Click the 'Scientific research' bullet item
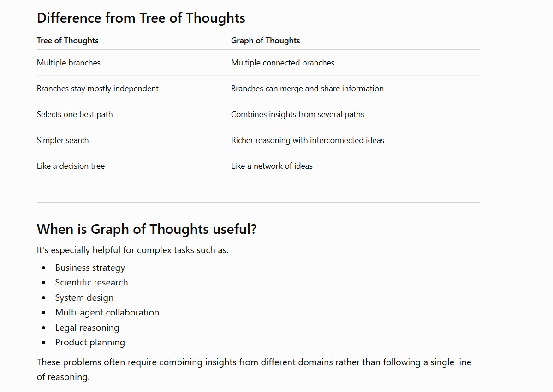 [x=91, y=282]
